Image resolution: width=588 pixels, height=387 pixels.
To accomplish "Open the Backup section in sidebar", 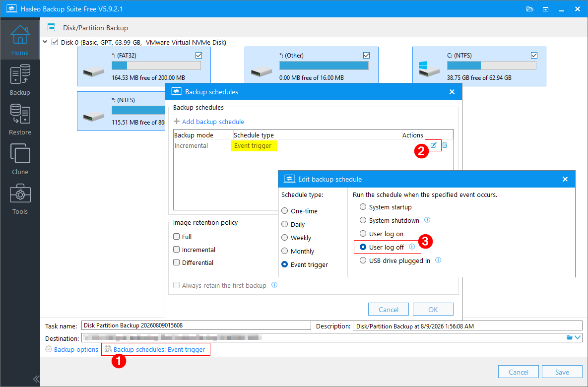I will tap(20, 80).
